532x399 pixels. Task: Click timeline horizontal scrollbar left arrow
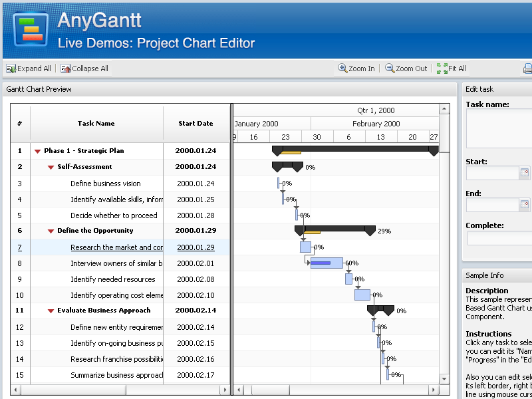[239, 390]
